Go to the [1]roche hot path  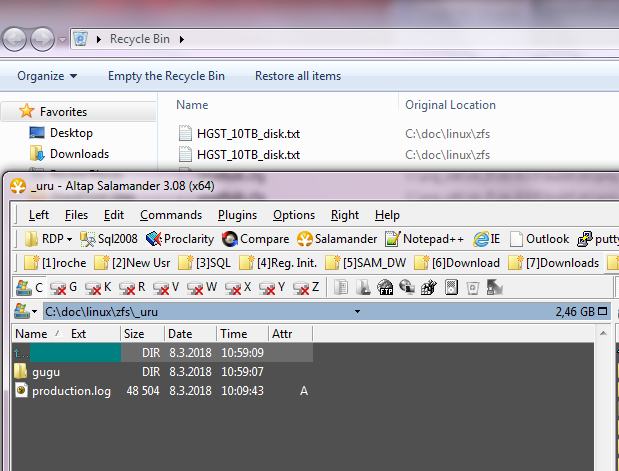(55, 263)
